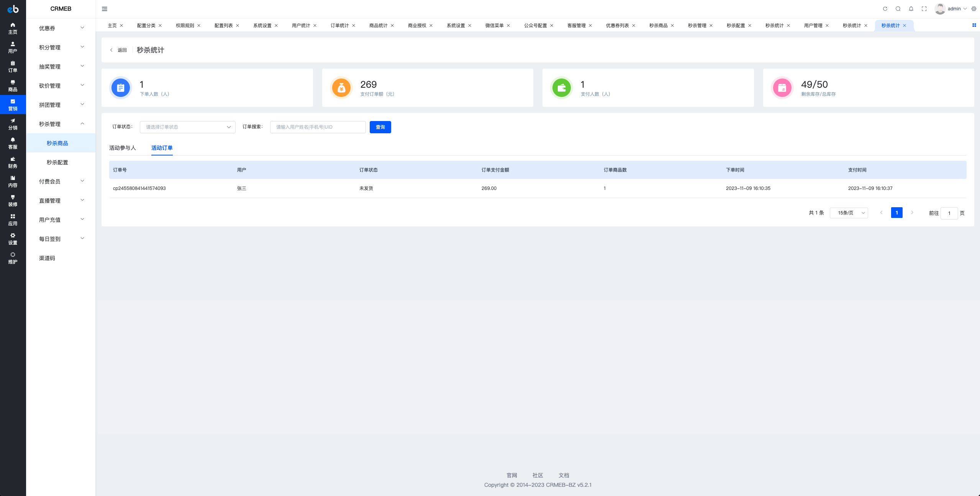Open the 用户 sidebar section
Screen dimensions: 980x496
tap(13, 47)
